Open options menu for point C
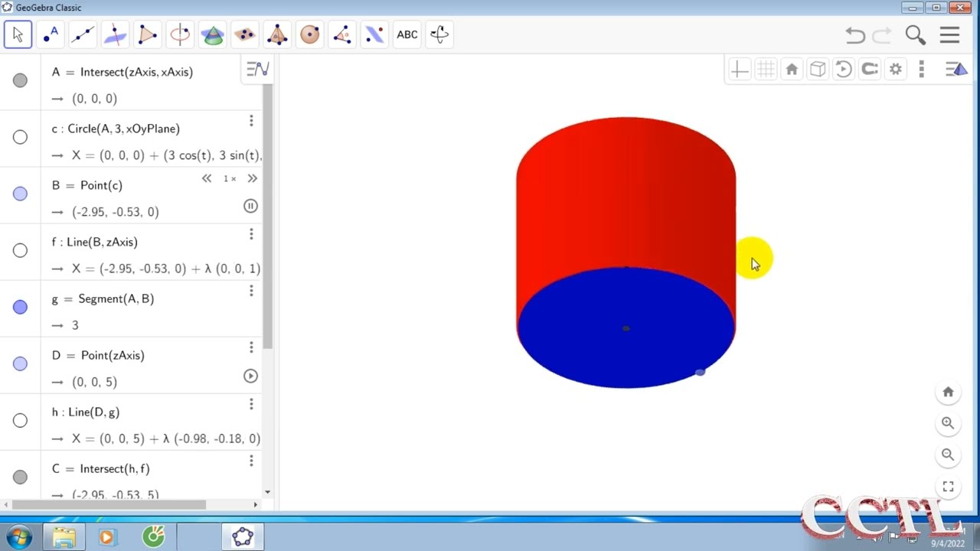 pos(251,461)
